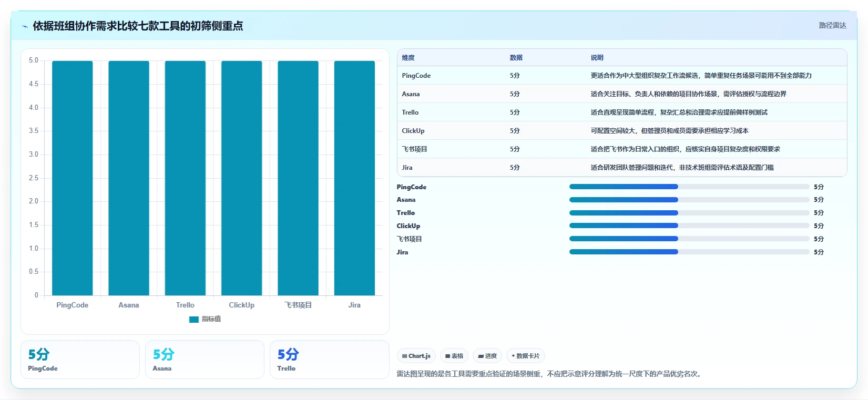Screen dimensions: 868x400
Task: Click Asana in the table's 维度 column
Action: (x=411, y=94)
